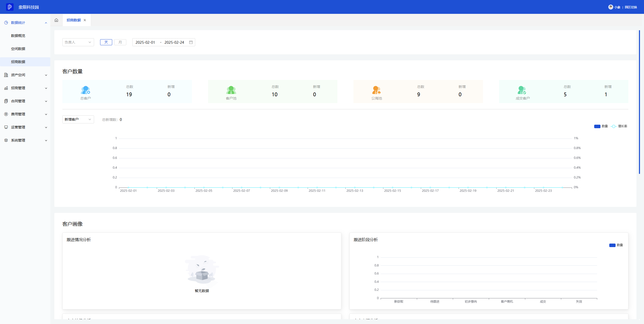Click 园区切换 link in header
The image size is (644, 324).
click(631, 7)
